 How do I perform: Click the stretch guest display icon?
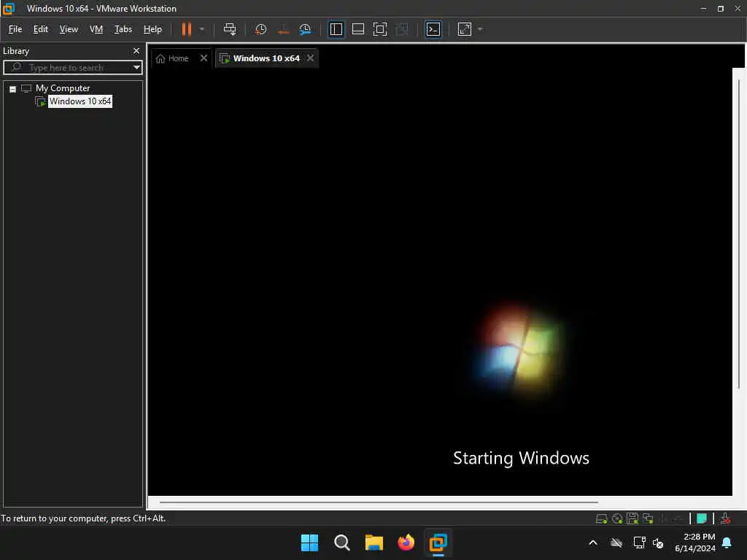coord(465,29)
